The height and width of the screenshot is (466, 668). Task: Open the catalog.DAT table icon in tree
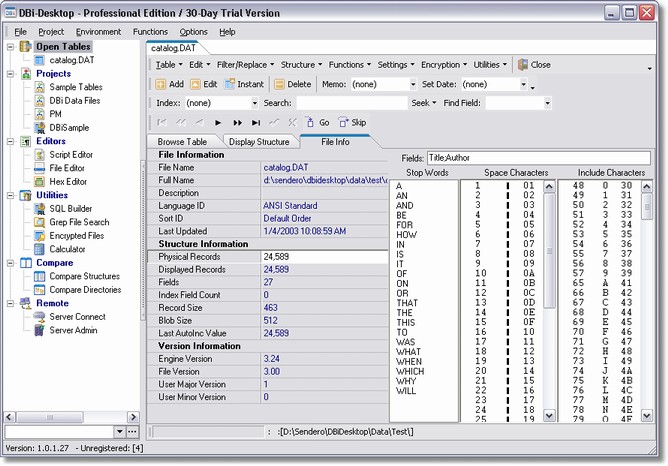39,60
